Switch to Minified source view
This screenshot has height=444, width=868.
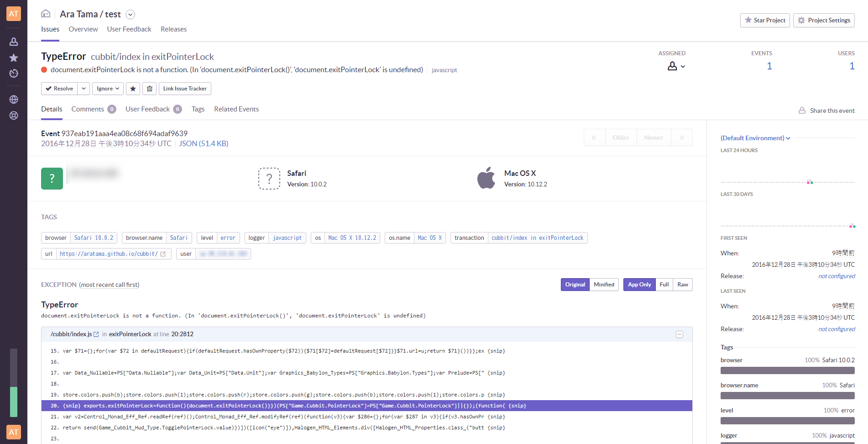pyautogui.click(x=604, y=285)
